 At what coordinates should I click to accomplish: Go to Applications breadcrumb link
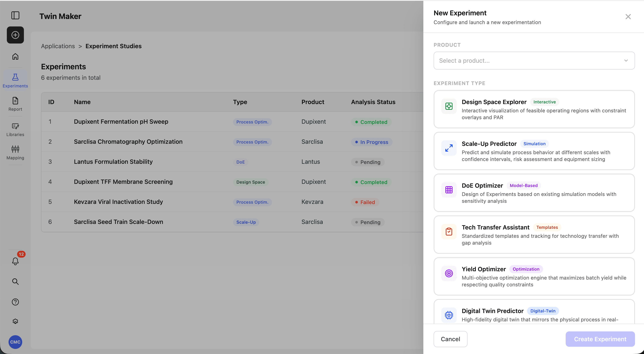coord(58,46)
